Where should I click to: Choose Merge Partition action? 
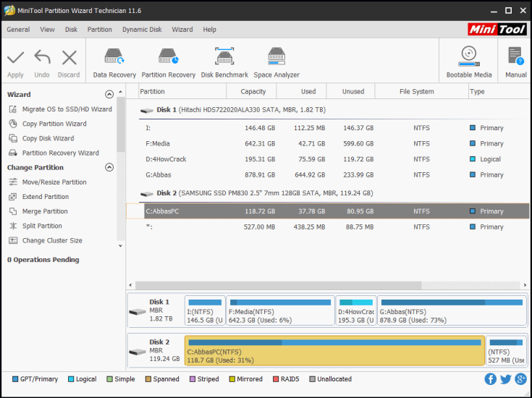[38, 211]
